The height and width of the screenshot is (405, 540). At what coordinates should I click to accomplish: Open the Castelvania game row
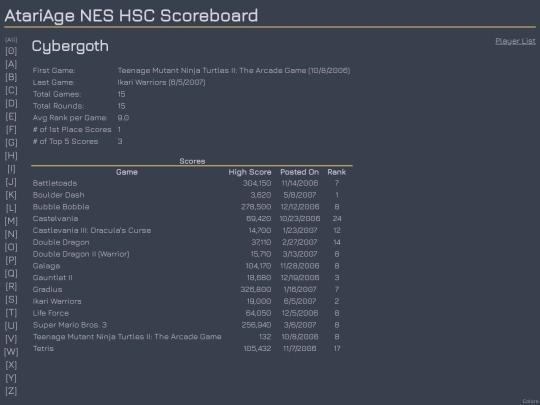pos(55,219)
